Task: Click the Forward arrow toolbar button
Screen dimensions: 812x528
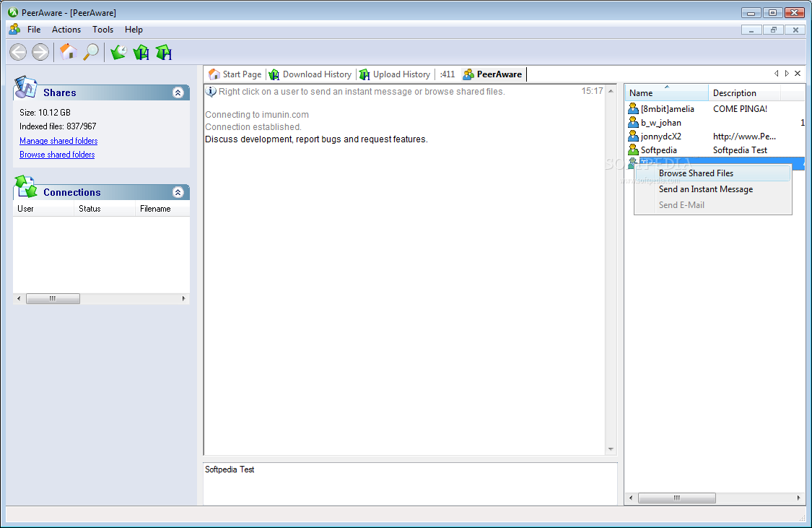Action: click(x=40, y=52)
